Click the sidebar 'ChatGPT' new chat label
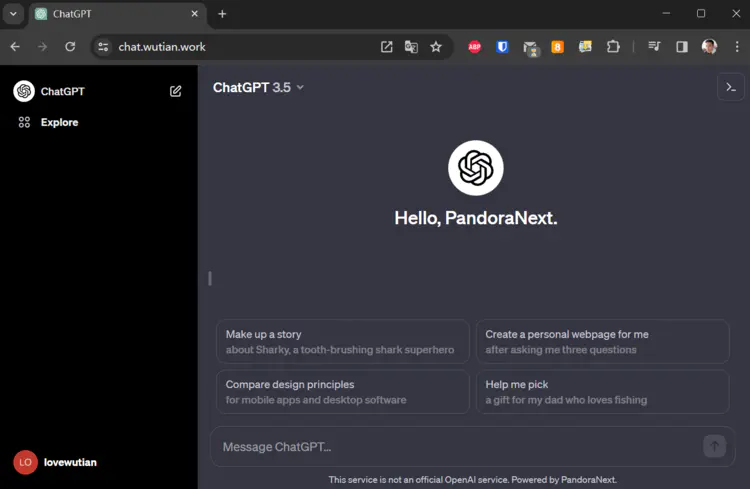The width and height of the screenshot is (750, 489). pos(63,91)
